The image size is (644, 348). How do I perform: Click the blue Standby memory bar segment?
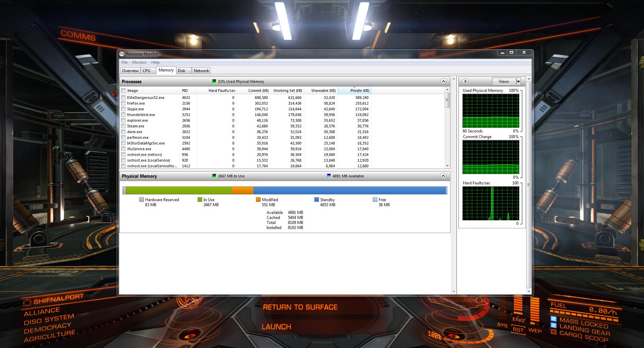[349, 190]
